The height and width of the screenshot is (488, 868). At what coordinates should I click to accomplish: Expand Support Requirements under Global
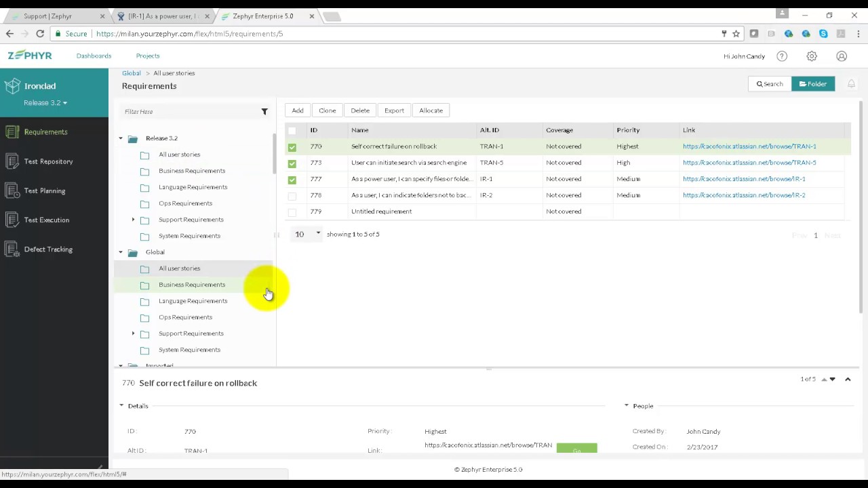click(133, 333)
